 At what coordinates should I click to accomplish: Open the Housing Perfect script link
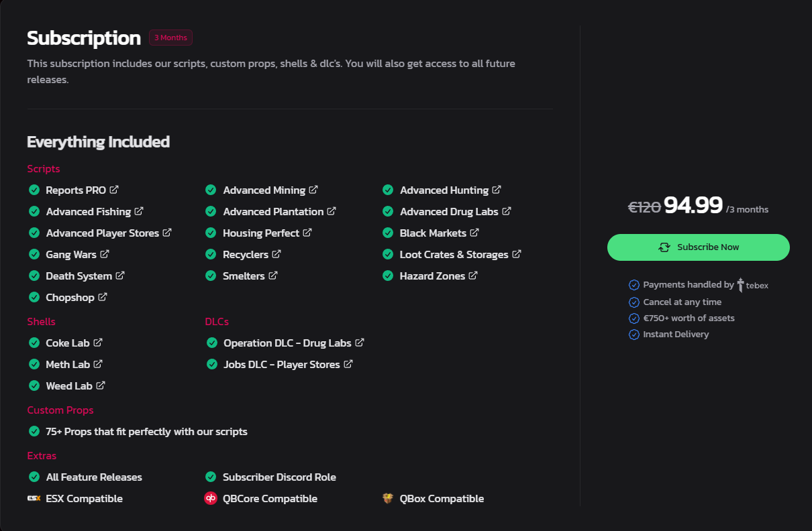(267, 233)
